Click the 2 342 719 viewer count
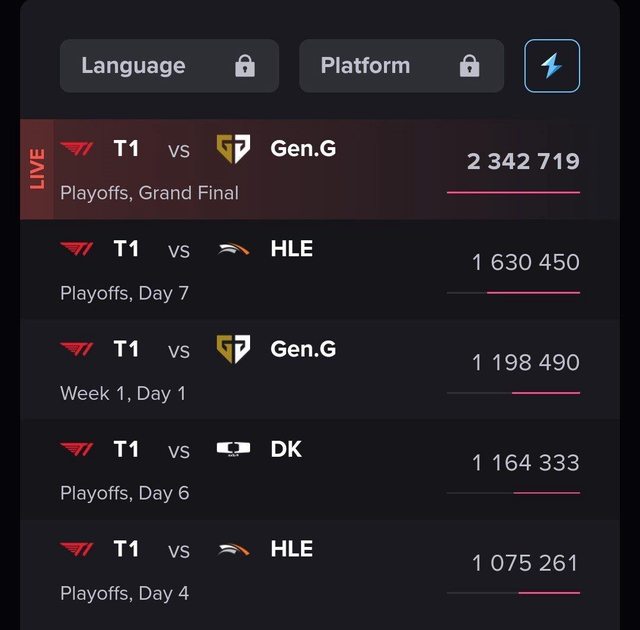The image size is (640, 630). [523, 161]
